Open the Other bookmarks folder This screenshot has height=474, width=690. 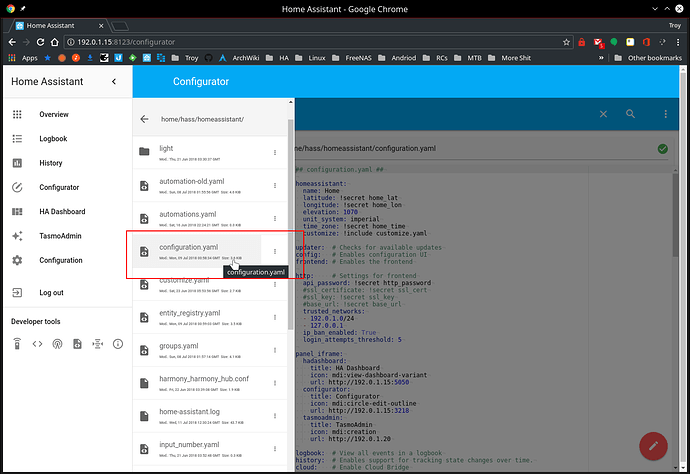pyautogui.click(x=648, y=58)
